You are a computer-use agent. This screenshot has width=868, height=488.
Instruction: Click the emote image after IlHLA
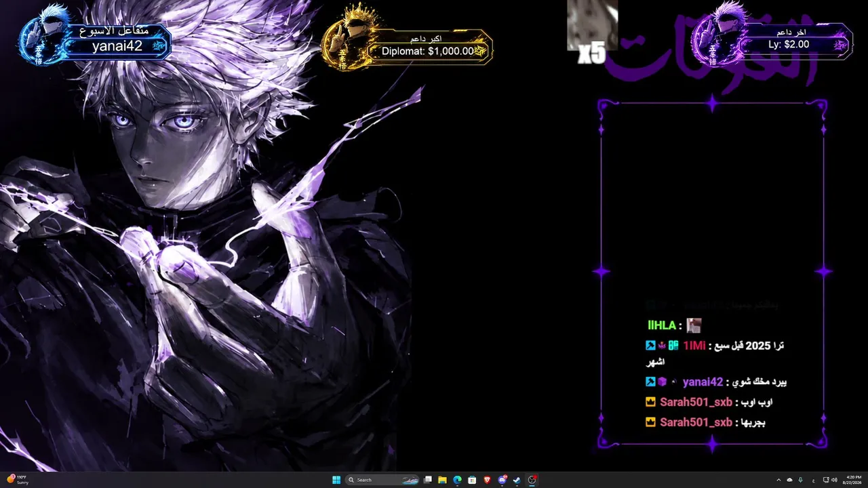pyautogui.click(x=693, y=325)
